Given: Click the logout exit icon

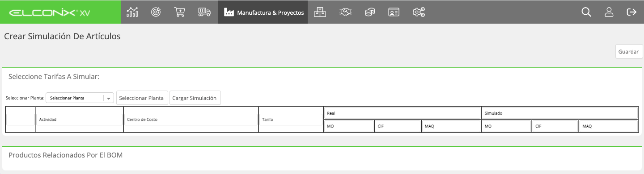Looking at the screenshot, I should pyautogui.click(x=631, y=12).
